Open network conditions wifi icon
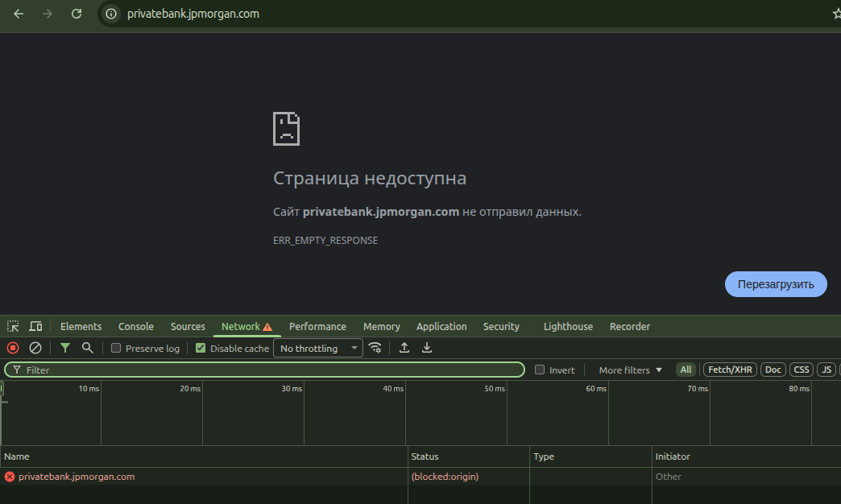Image resolution: width=841 pixels, height=504 pixels. click(x=375, y=348)
